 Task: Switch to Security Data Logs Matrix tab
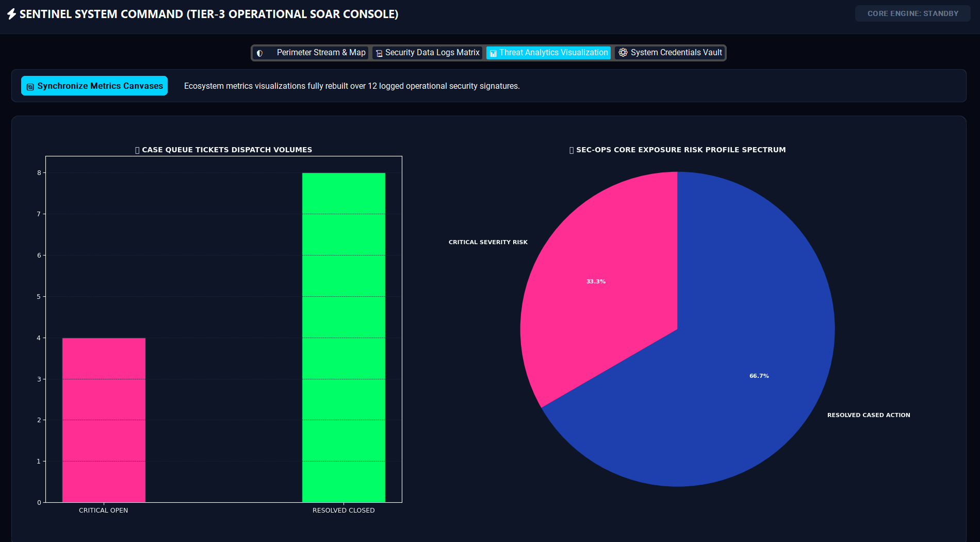tap(428, 53)
